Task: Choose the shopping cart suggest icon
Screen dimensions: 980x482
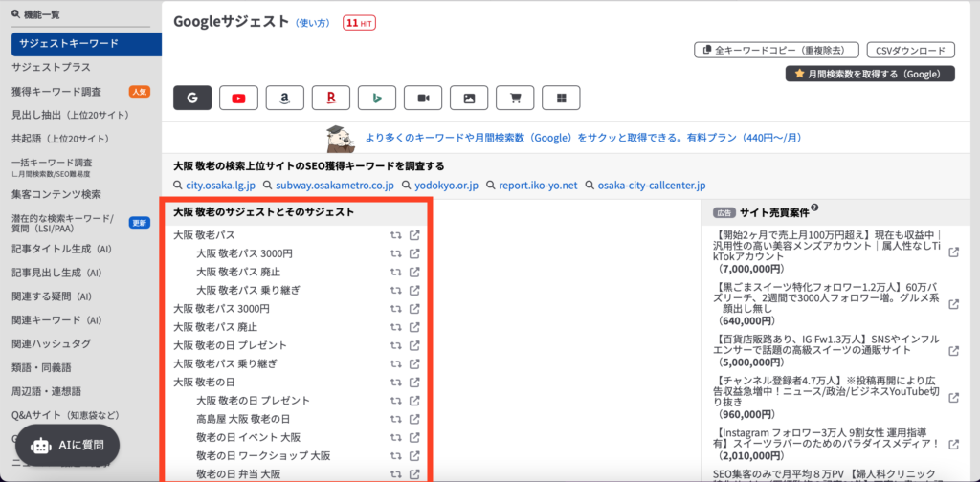Action: pyautogui.click(x=515, y=98)
